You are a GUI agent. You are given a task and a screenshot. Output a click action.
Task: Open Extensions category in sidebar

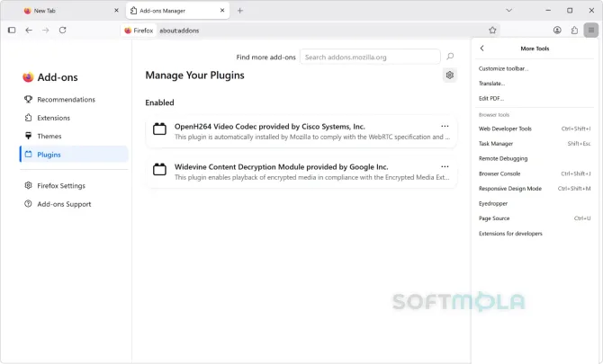(x=74, y=118)
